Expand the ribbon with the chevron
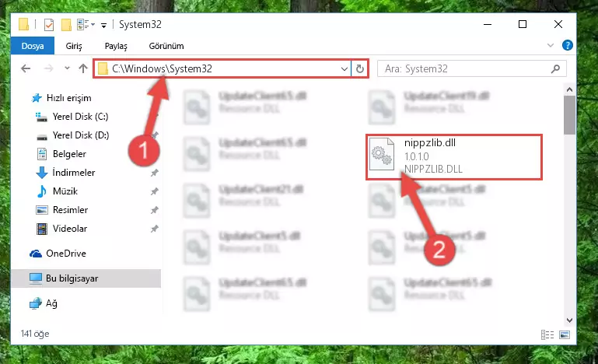Image resolution: width=598 pixels, height=364 pixels. click(551, 45)
